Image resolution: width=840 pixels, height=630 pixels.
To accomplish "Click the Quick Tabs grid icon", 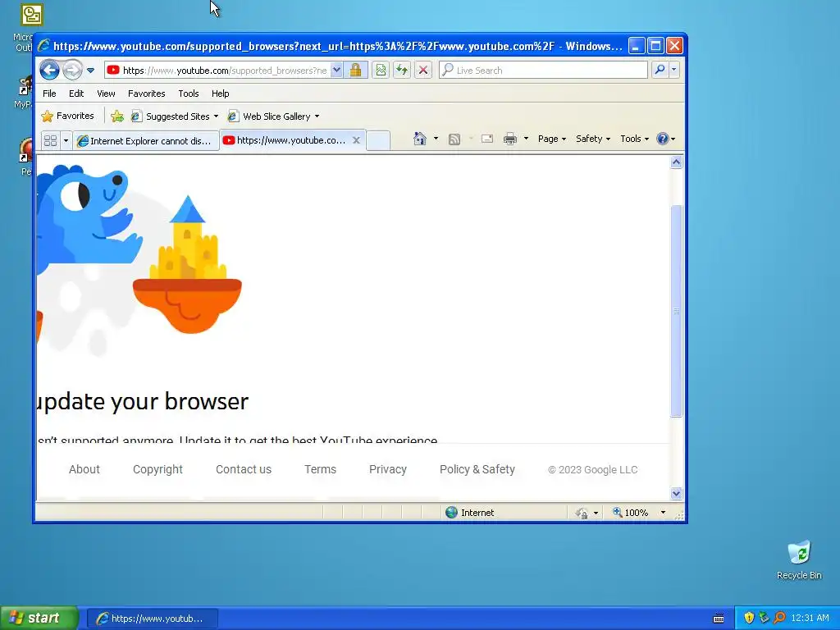I will click(50, 140).
